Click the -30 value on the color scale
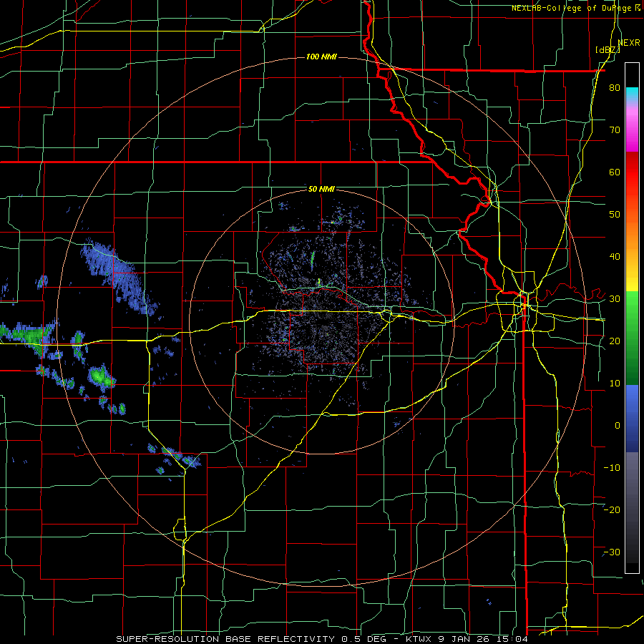 point(612,552)
